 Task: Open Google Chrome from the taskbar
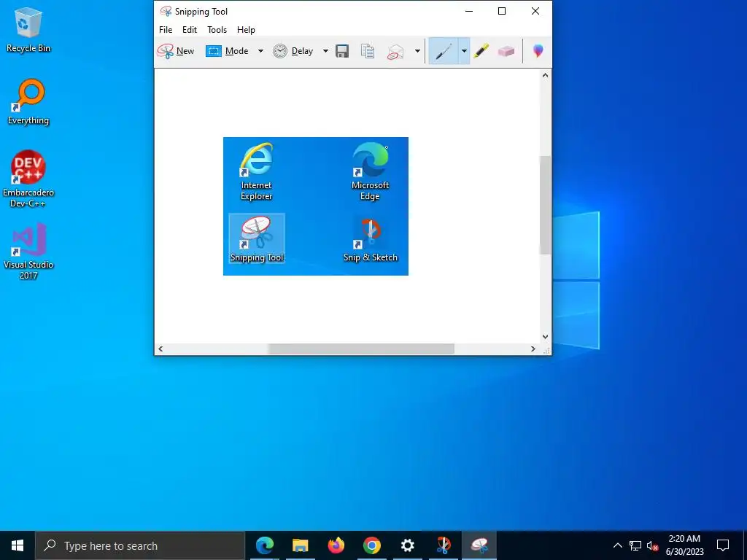[371, 545]
